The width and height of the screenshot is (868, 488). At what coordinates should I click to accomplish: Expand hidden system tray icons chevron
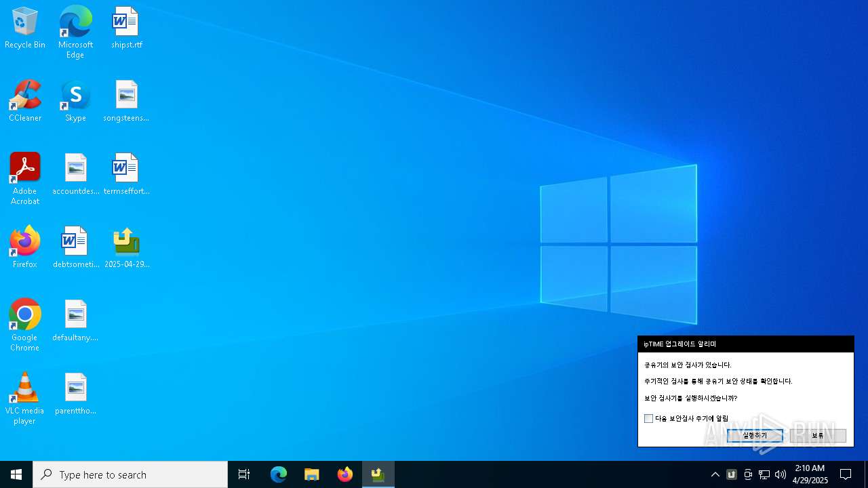715,474
